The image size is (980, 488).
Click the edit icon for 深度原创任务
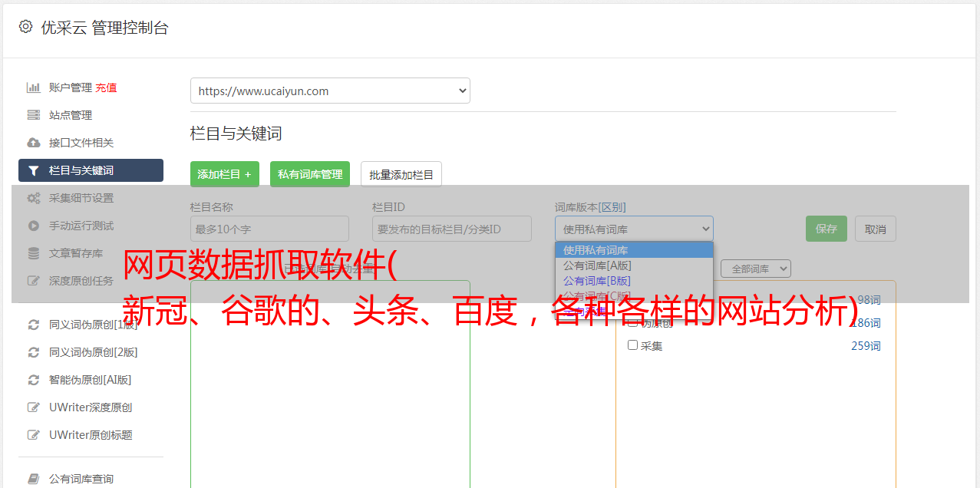[34, 281]
